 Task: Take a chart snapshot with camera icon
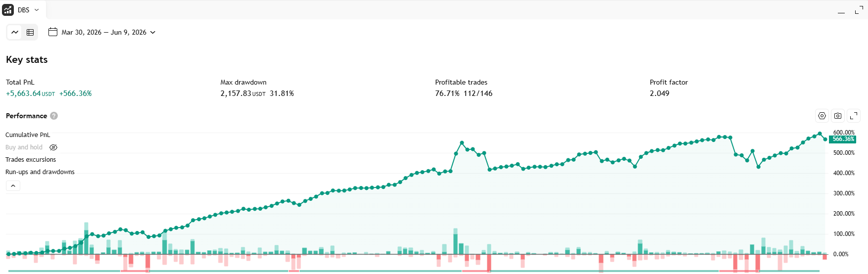pyautogui.click(x=838, y=116)
